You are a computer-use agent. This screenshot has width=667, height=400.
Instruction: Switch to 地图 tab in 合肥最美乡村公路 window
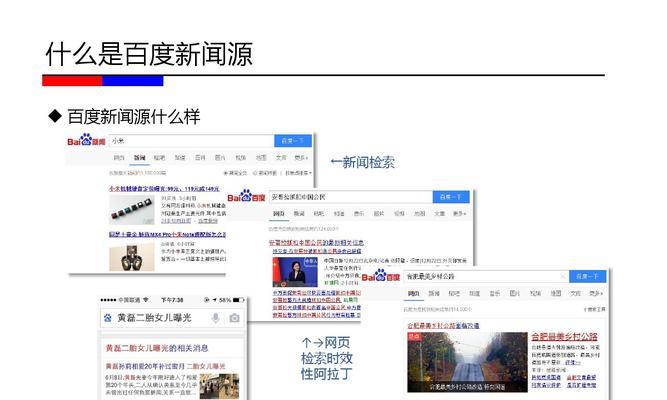click(556, 293)
